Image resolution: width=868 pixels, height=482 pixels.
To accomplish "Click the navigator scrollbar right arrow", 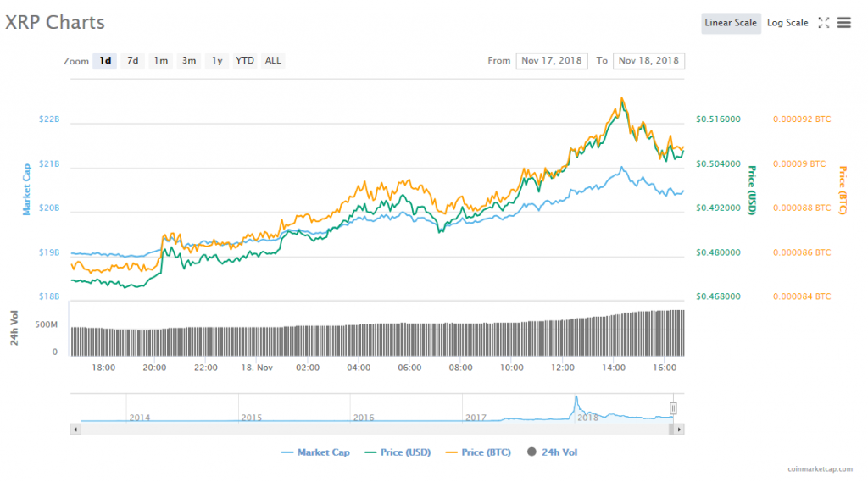I will tap(680, 429).
